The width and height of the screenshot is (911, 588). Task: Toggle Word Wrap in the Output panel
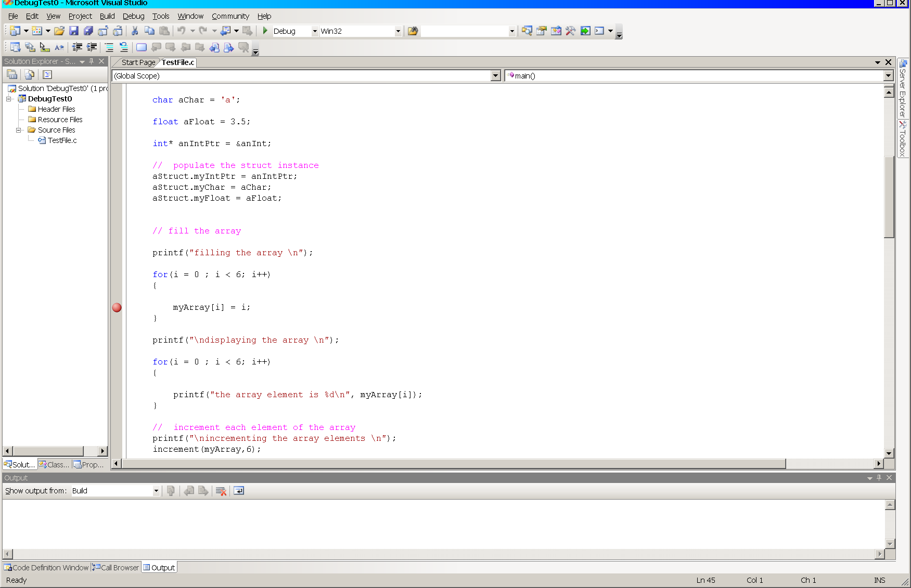pos(239,491)
